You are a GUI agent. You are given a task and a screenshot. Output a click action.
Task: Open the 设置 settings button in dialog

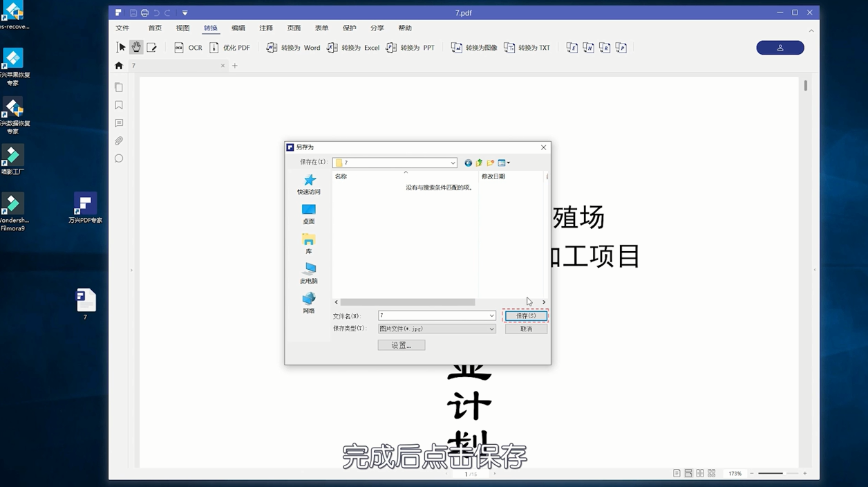(401, 344)
